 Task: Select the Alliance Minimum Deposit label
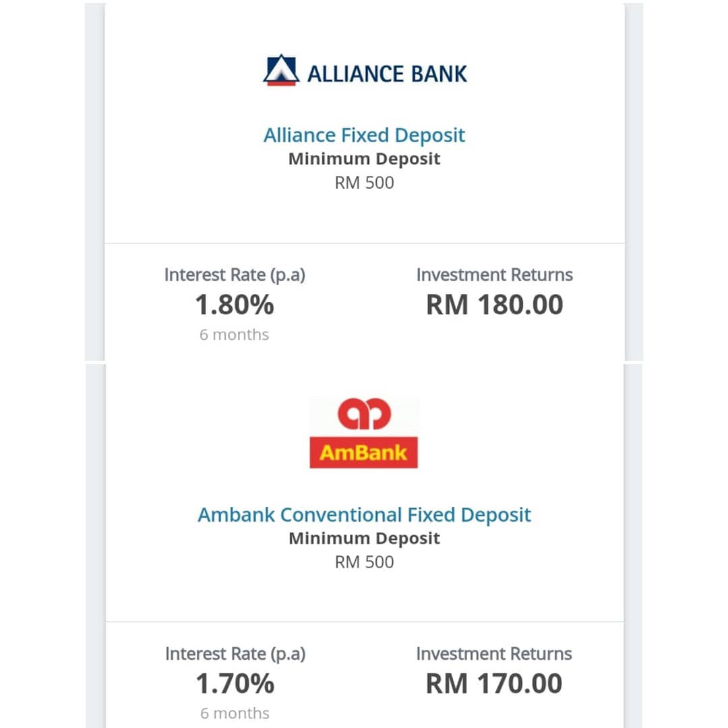(x=364, y=159)
